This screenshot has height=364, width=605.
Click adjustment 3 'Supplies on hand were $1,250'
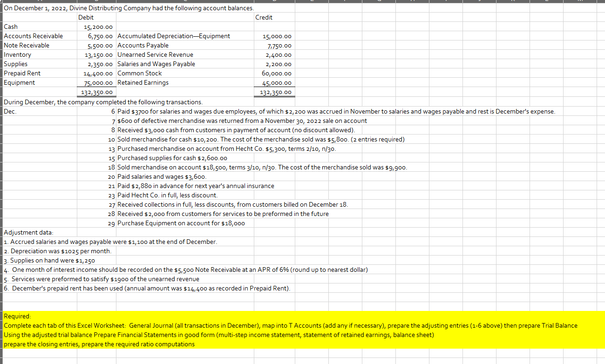coord(49,260)
